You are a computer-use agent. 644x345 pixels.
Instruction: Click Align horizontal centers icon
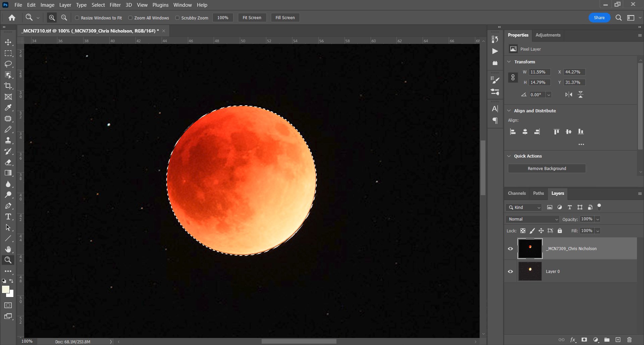[525, 132]
